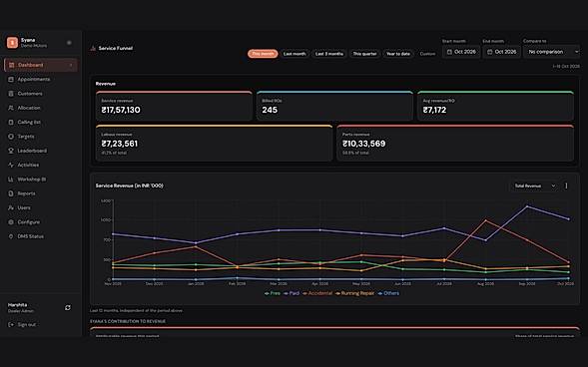
Task: Click the Avg revenue/RO ₹7,172 card
Action: pyautogui.click(x=495, y=106)
